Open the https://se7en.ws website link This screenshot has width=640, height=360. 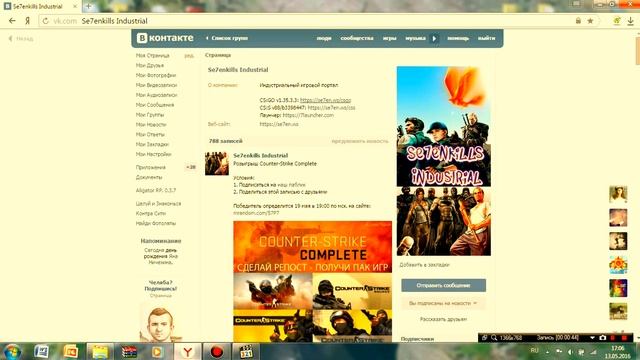[x=279, y=124]
